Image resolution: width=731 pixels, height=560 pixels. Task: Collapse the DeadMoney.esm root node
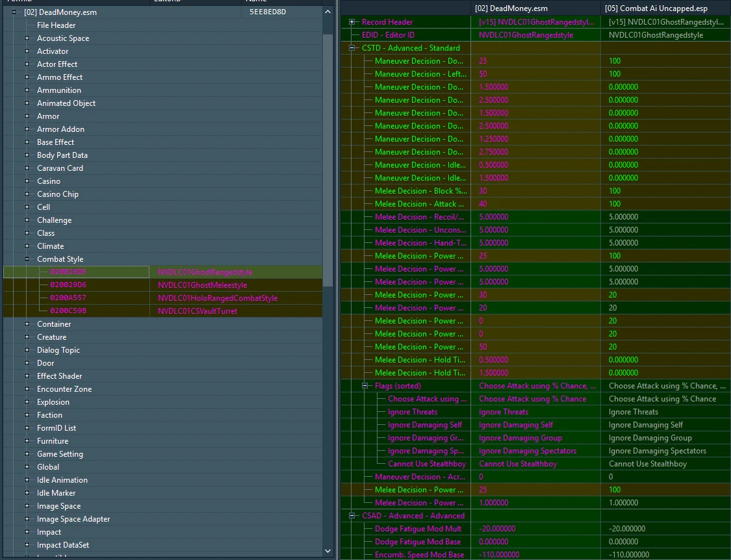tap(14, 12)
